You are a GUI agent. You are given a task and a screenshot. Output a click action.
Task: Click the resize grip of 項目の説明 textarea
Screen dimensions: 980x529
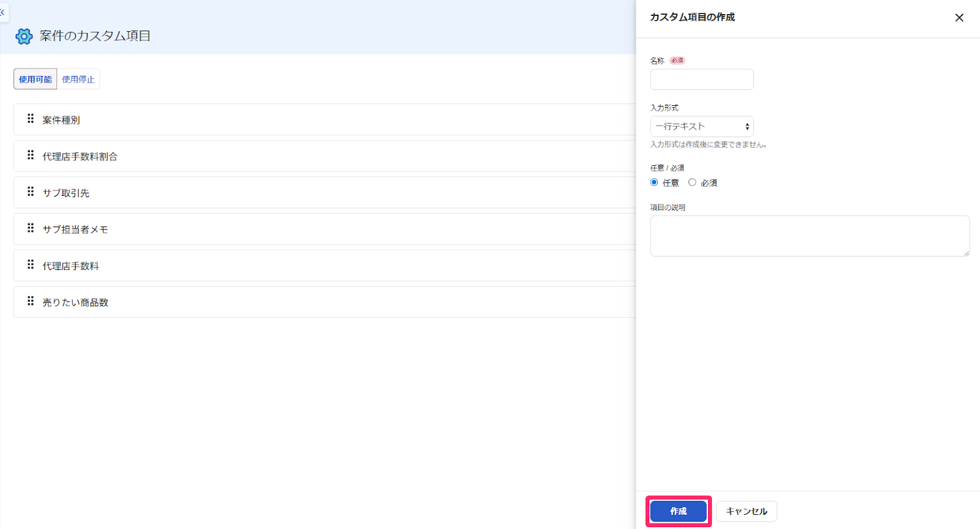click(x=967, y=253)
